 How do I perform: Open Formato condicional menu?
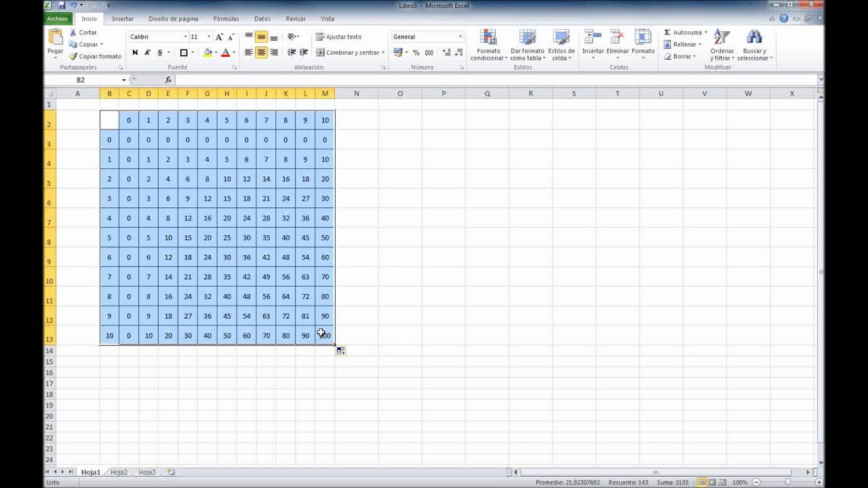pos(488,45)
